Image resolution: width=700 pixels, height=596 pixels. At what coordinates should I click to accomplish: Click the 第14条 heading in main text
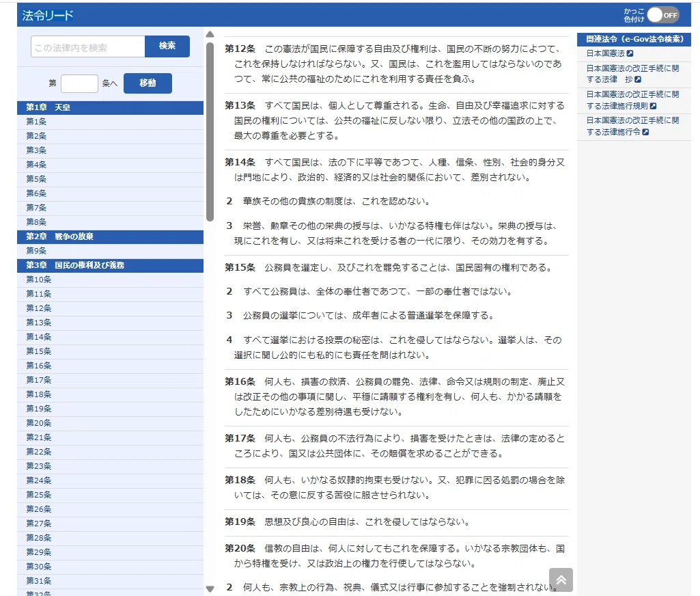[x=240, y=162]
